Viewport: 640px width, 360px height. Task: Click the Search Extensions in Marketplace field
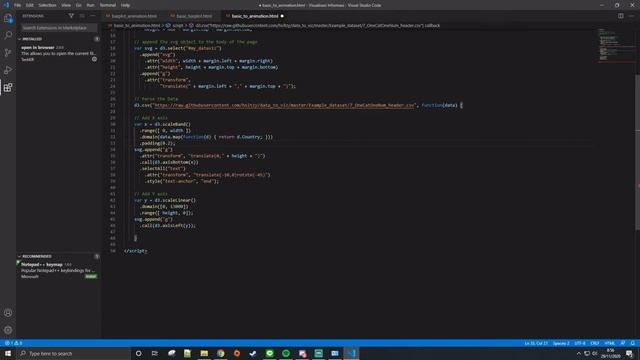[x=59, y=28]
